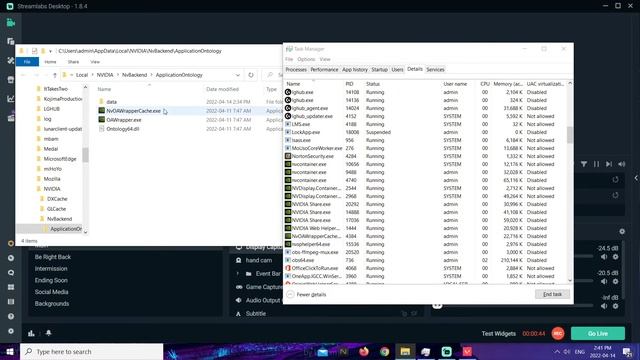Click the Windows Start button
This screenshot has width=640, height=360.
10,351
